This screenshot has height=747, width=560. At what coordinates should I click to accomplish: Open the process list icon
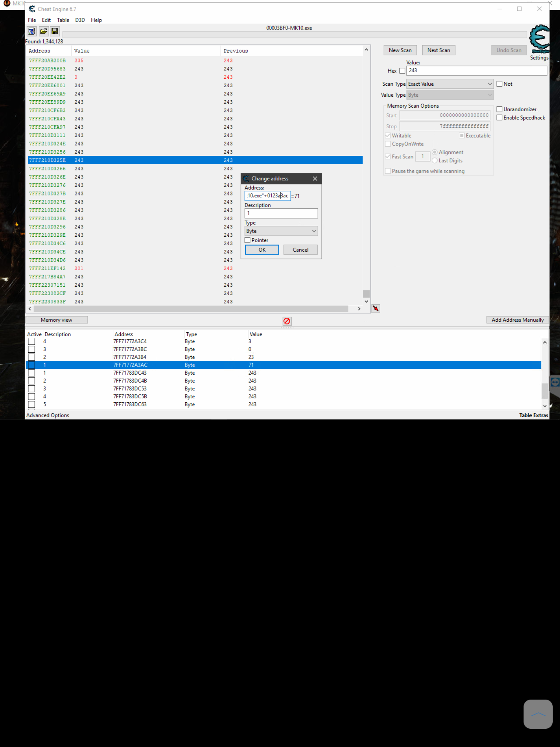pyautogui.click(x=32, y=31)
